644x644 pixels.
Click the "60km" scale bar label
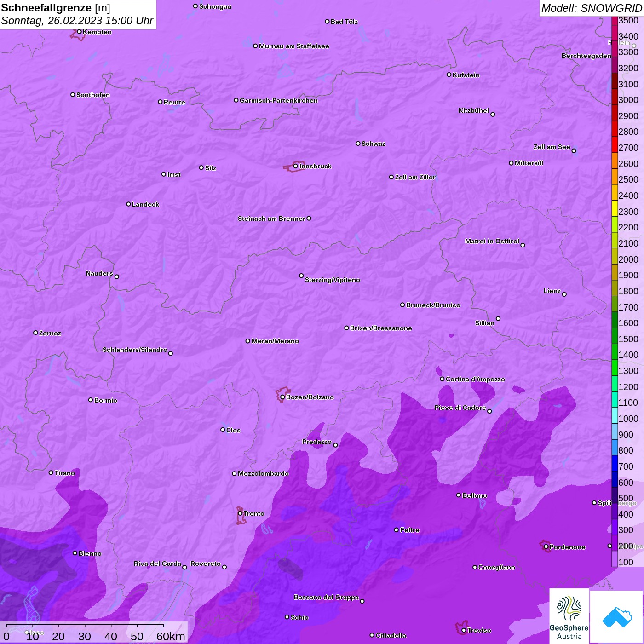(171, 636)
